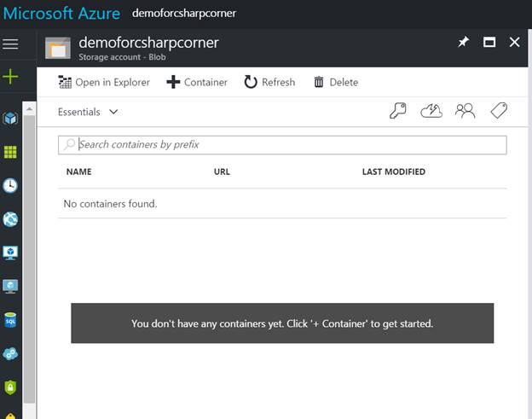Sort by the NAME column header

78,172
